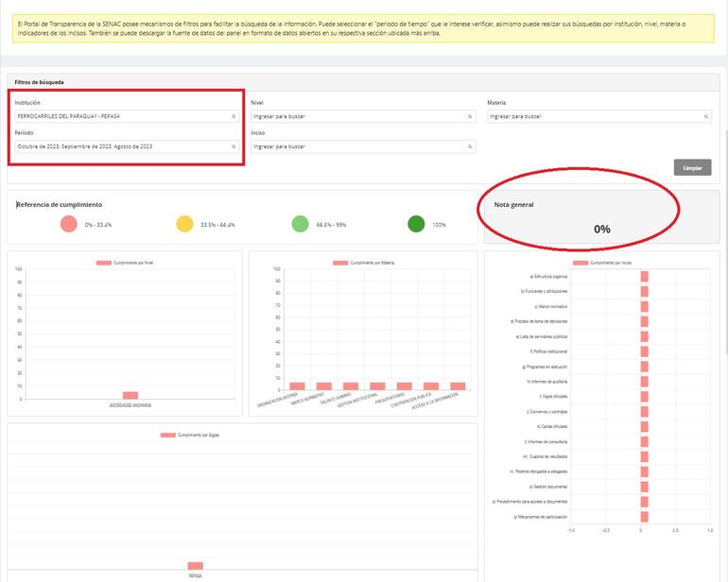
Task: Click the search icon in the Materia field
Action: [x=706, y=116]
